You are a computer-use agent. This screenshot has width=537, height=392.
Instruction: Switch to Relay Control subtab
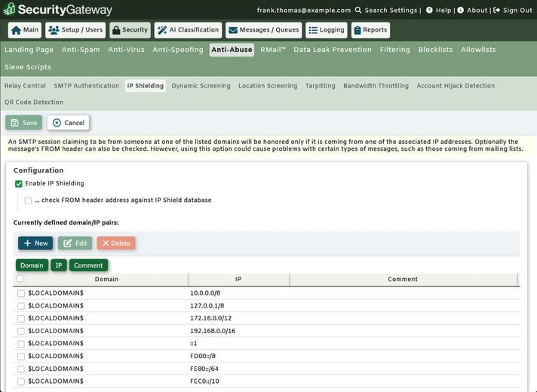tap(25, 86)
